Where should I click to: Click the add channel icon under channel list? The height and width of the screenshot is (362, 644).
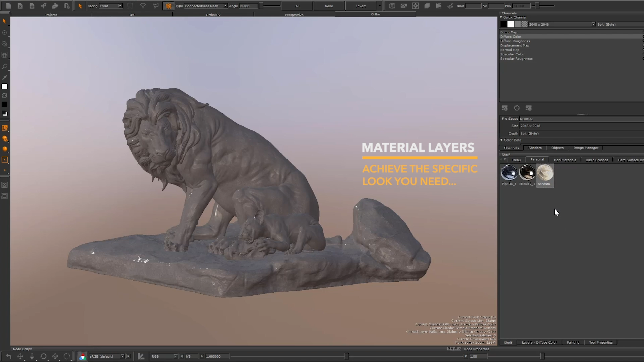point(504,108)
